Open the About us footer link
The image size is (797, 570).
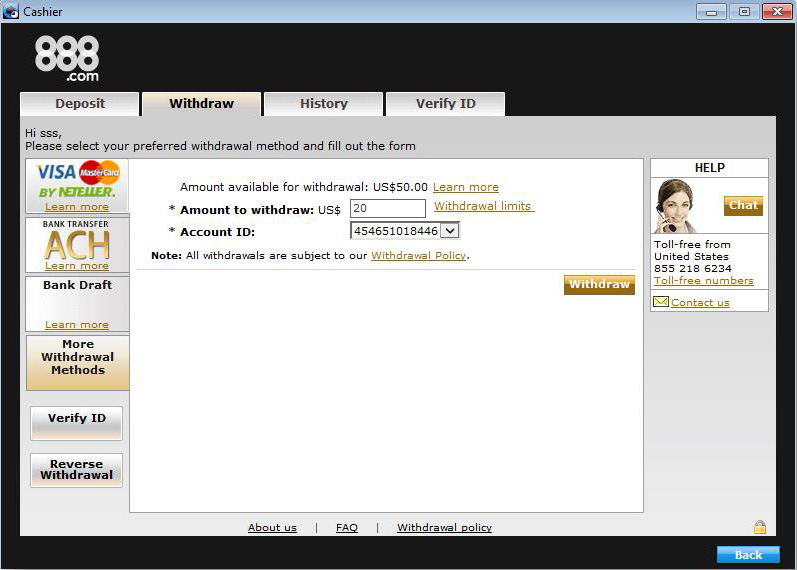pos(272,528)
